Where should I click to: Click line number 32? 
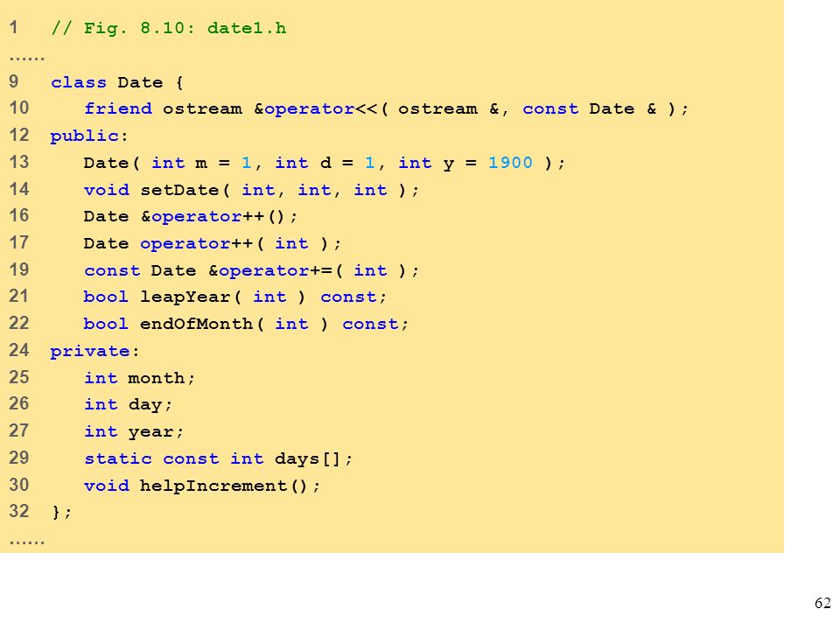pyautogui.click(x=18, y=510)
